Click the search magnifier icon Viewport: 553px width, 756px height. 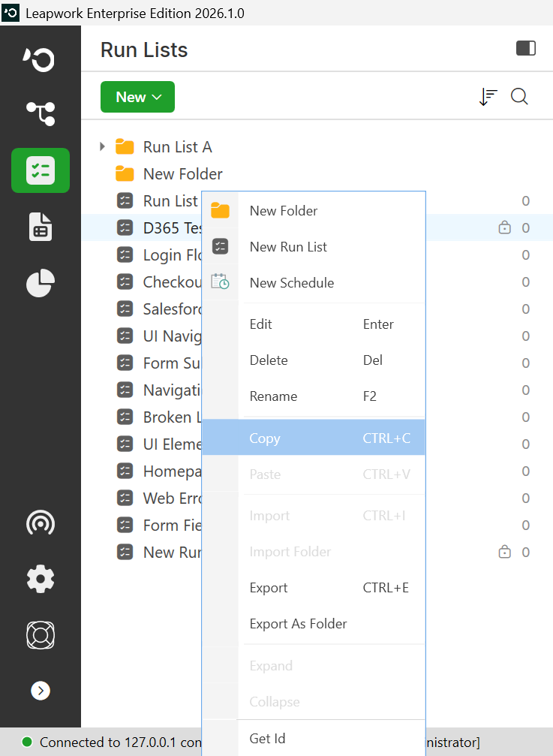[519, 97]
